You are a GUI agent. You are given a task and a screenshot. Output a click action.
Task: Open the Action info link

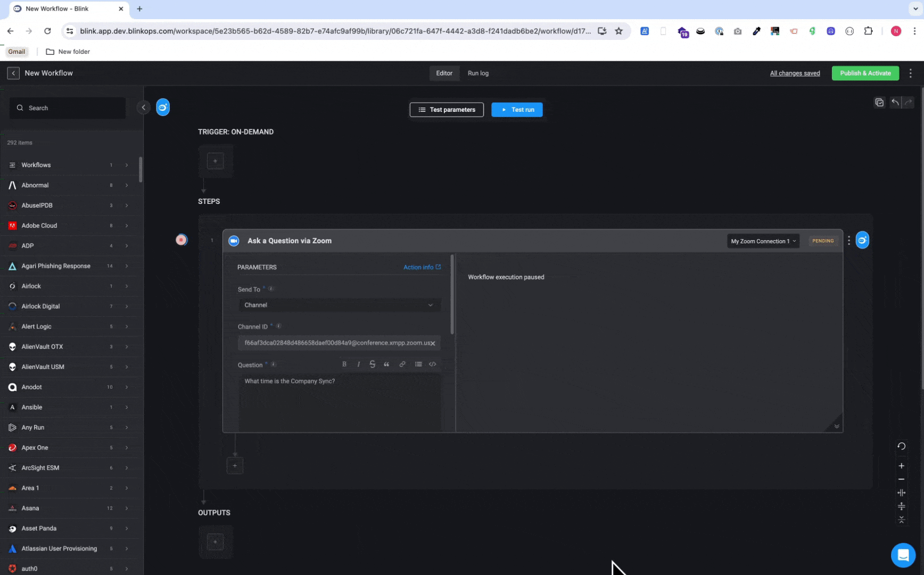(422, 267)
